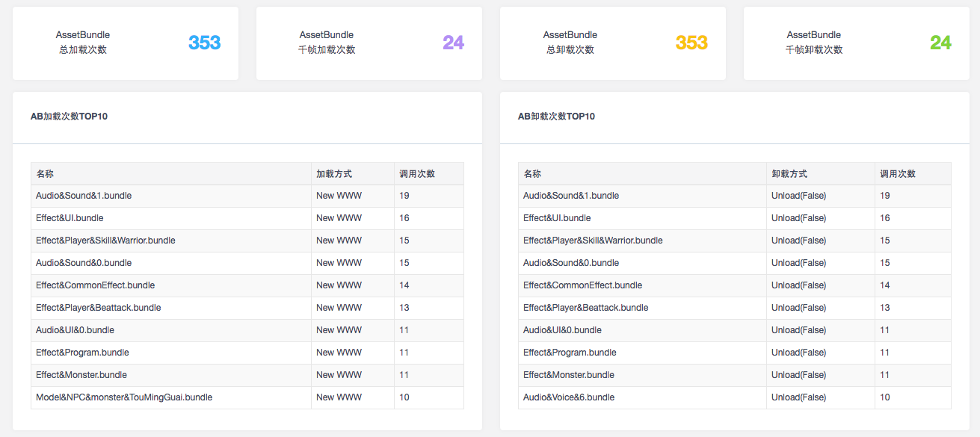Viewport: 980px width, 437px height.
Task: Select Effect&Player&Skill&Warrior.bundle entry
Action: pos(105,240)
